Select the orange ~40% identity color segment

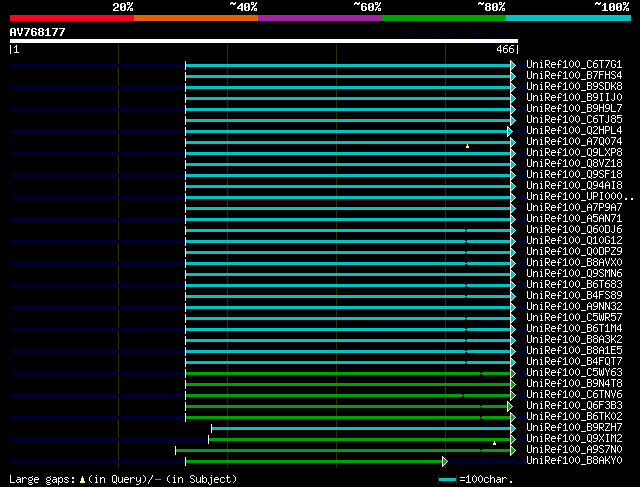[x=196, y=18]
